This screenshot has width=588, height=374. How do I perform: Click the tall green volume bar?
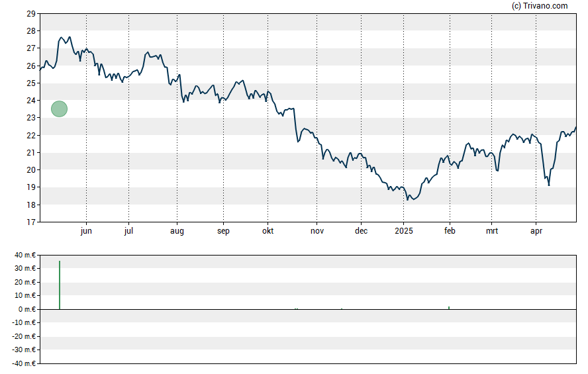tap(59, 285)
